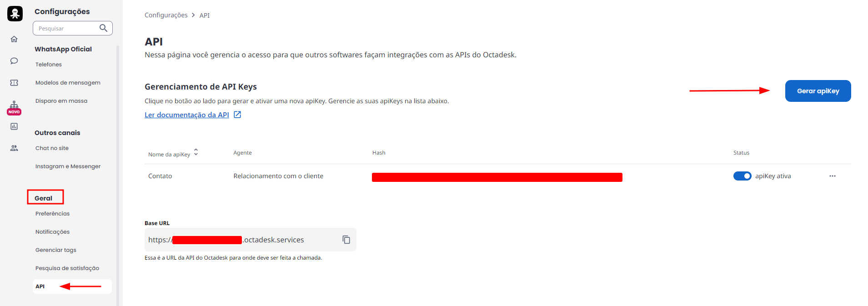Screen dimensions: 868x306
Task: Click the settings sidebar scrollbar
Action: pyautogui.click(x=118, y=175)
